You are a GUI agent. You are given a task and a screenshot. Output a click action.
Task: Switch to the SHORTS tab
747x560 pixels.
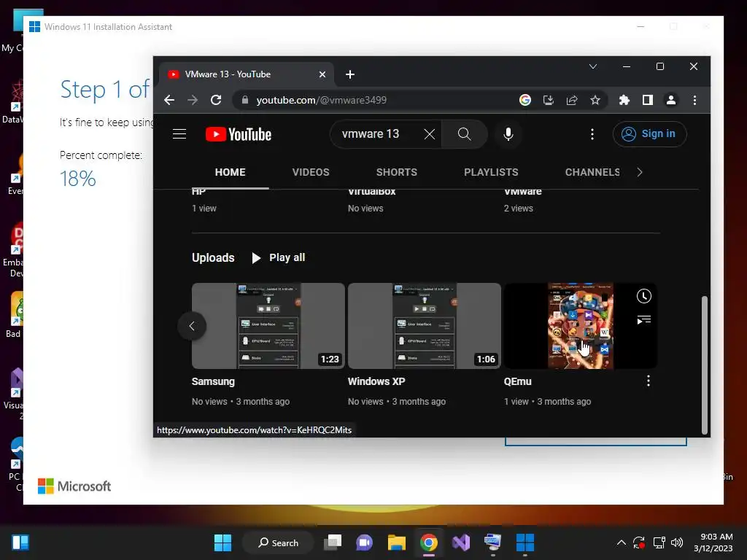coord(396,172)
